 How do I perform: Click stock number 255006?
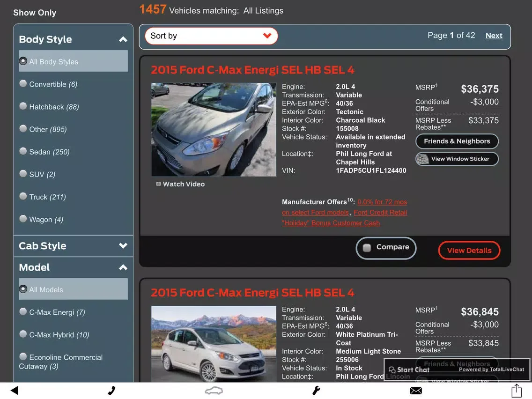click(x=347, y=360)
